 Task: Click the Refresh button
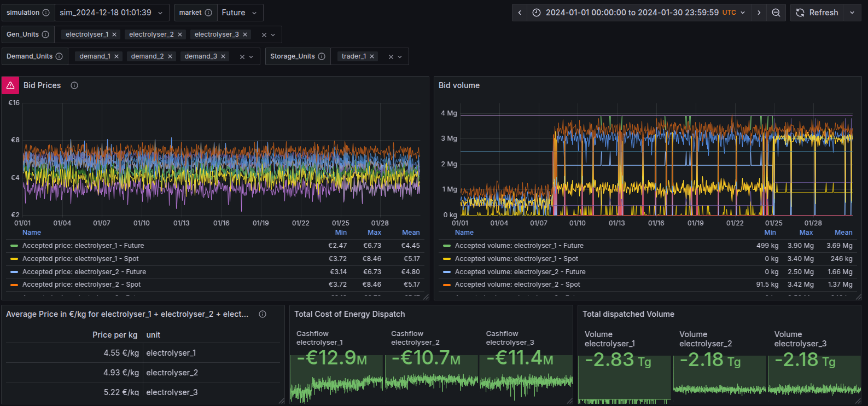(817, 13)
